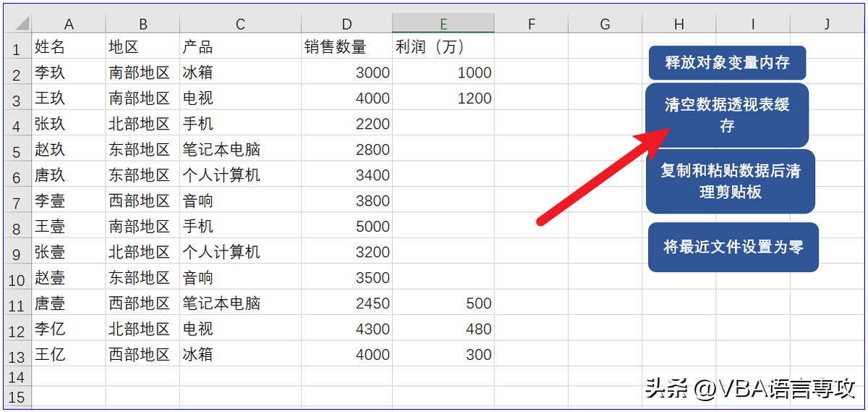
Task: Select the 姓名 header cell
Action: pos(69,47)
